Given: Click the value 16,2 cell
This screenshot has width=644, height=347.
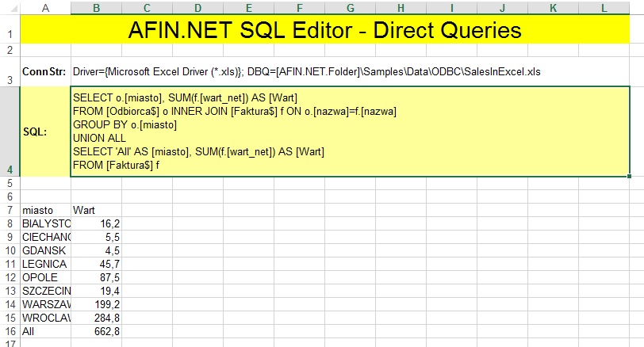Looking at the screenshot, I should (96, 223).
